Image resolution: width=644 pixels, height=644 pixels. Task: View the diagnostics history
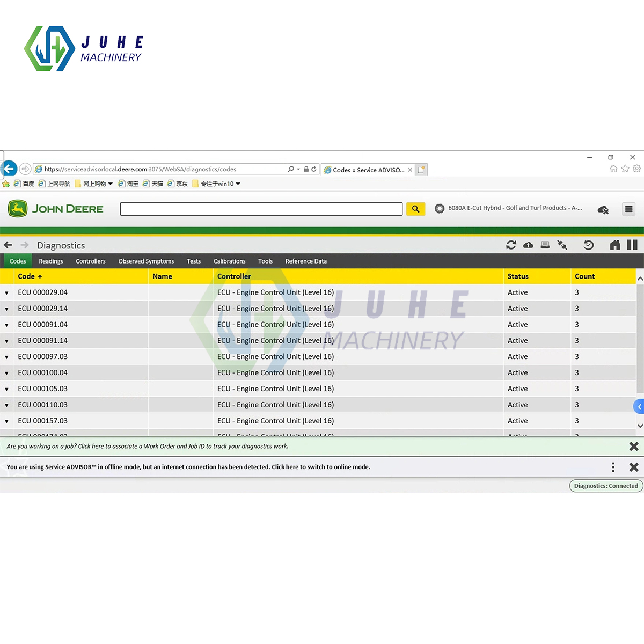[x=589, y=245]
